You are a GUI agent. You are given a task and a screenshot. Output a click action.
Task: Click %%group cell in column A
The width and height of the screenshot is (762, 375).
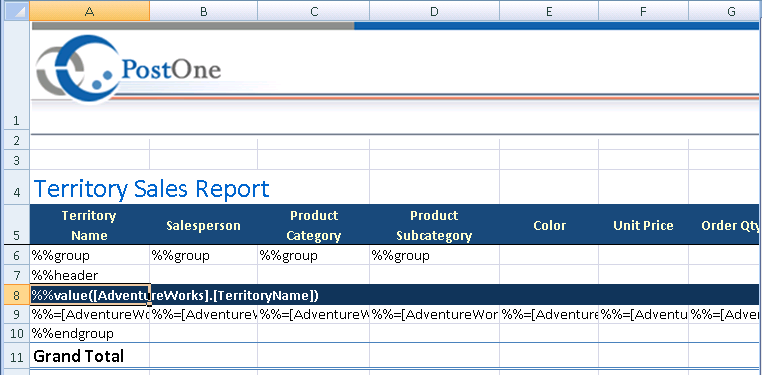pyautogui.click(x=89, y=255)
